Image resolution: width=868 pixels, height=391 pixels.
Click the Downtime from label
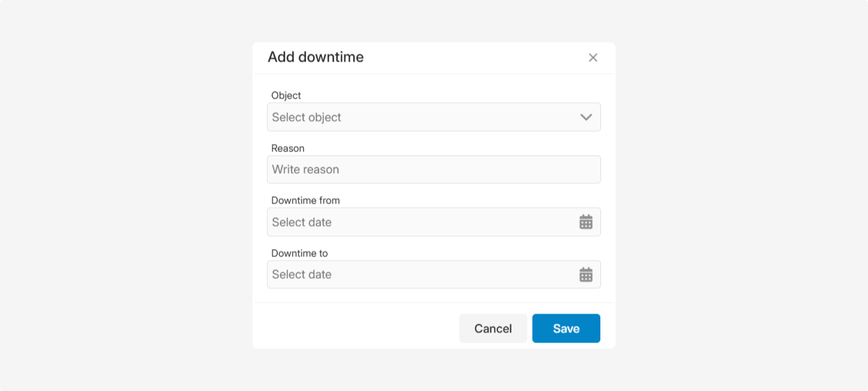[x=305, y=201]
